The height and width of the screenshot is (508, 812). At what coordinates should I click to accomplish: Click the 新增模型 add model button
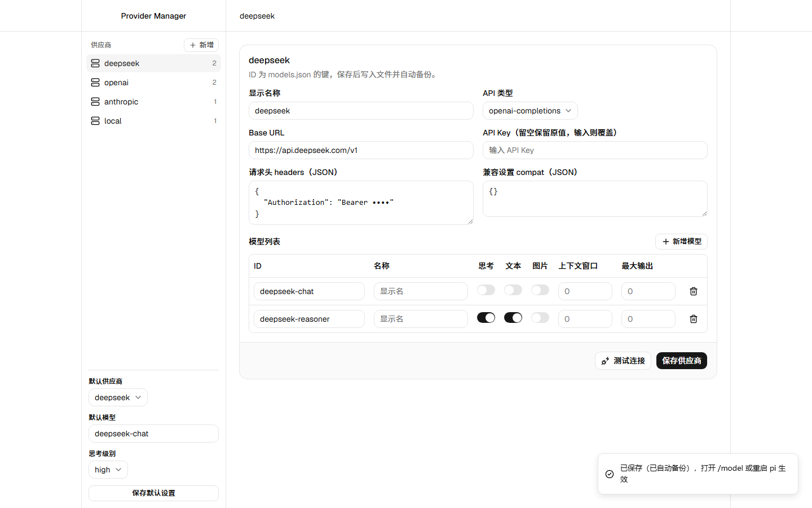(681, 242)
